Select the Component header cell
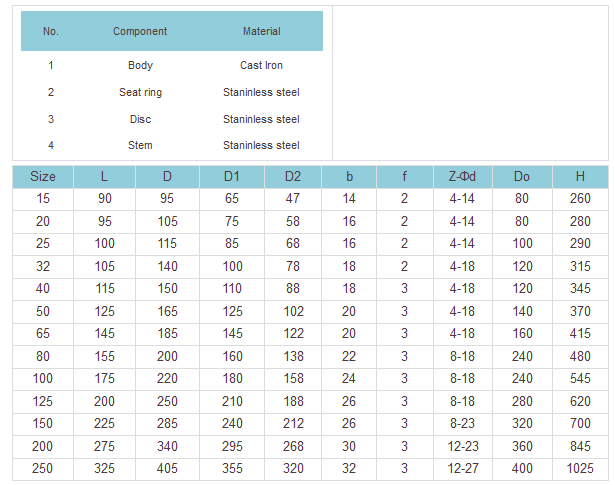Image resolution: width=615 pixels, height=485 pixels. point(140,31)
